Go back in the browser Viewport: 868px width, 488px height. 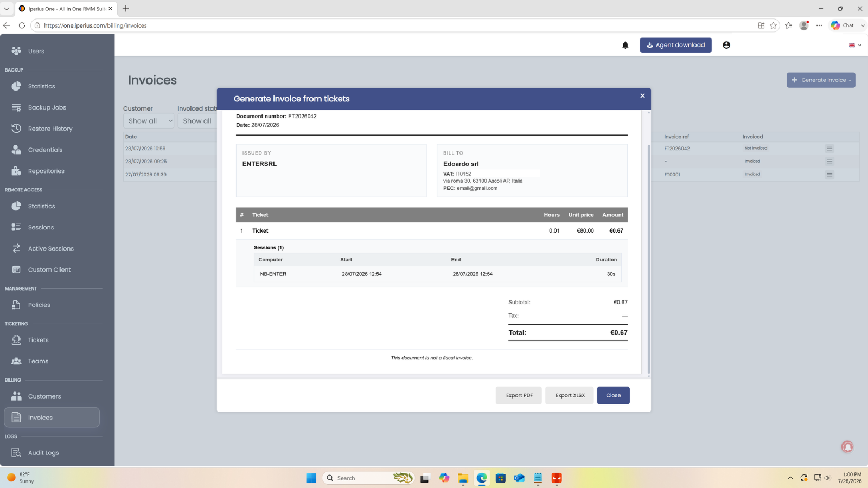(7, 25)
